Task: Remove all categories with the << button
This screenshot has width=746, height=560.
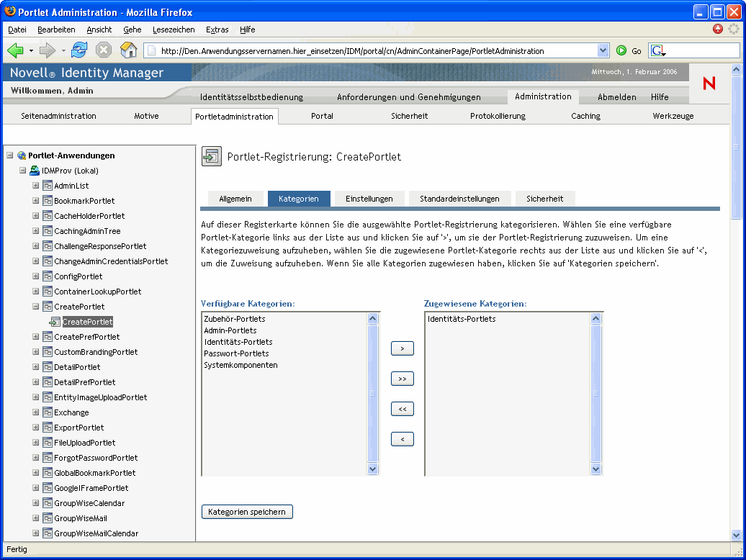Action: tap(403, 409)
